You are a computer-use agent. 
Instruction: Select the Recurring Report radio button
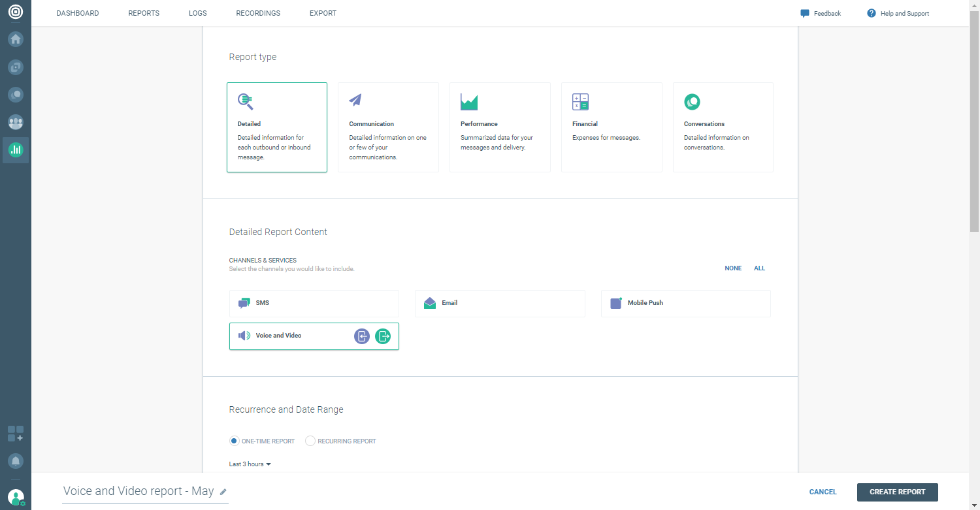[310, 441]
